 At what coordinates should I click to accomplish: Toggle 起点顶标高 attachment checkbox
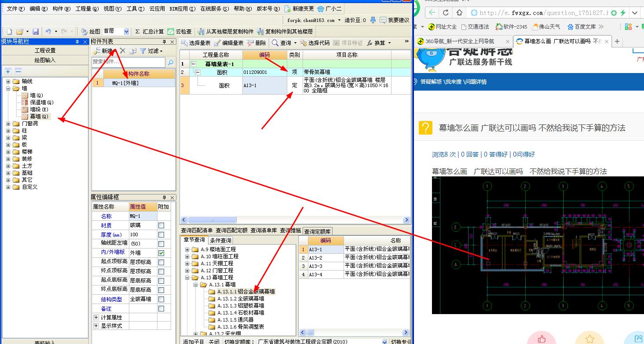click(x=161, y=262)
